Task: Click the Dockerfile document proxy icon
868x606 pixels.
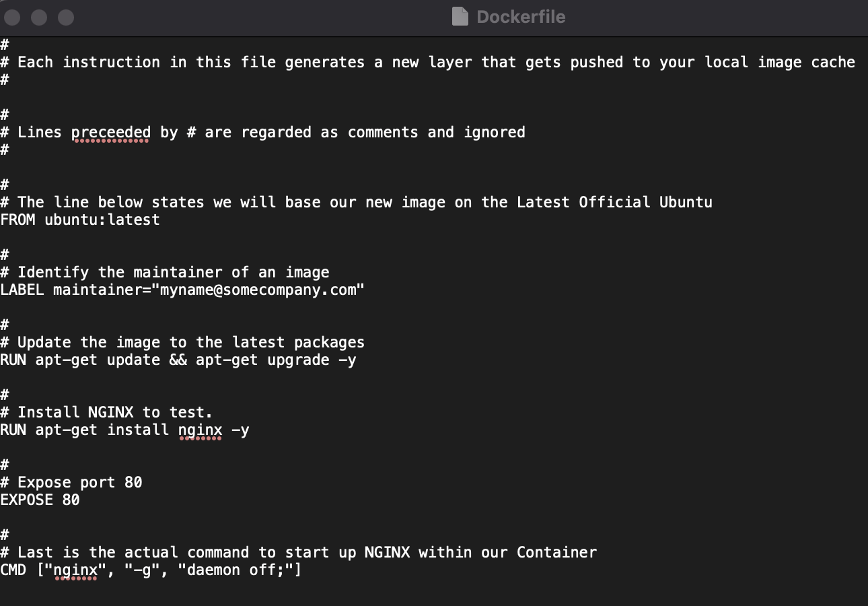Action: 460,17
